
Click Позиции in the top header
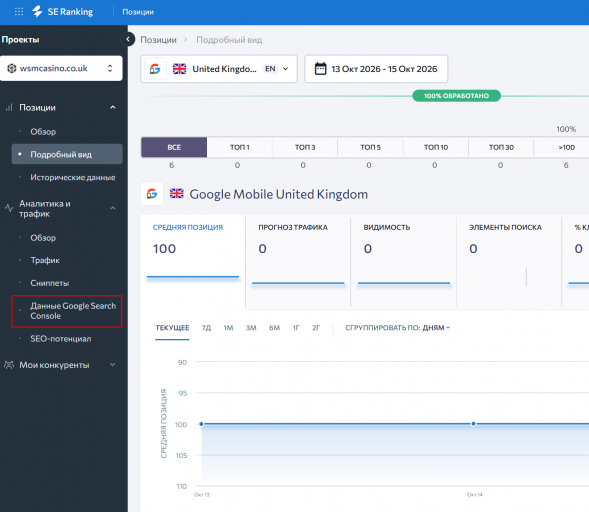[138, 12]
